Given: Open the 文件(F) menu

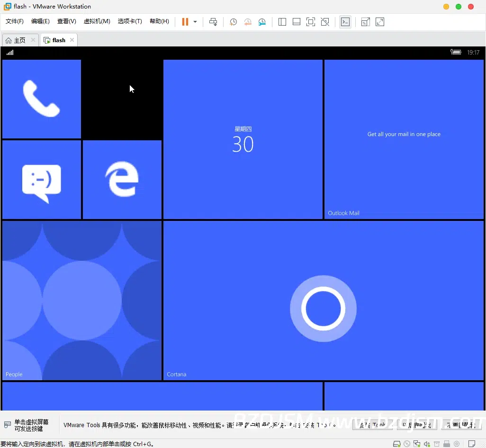Looking at the screenshot, I should point(15,21).
